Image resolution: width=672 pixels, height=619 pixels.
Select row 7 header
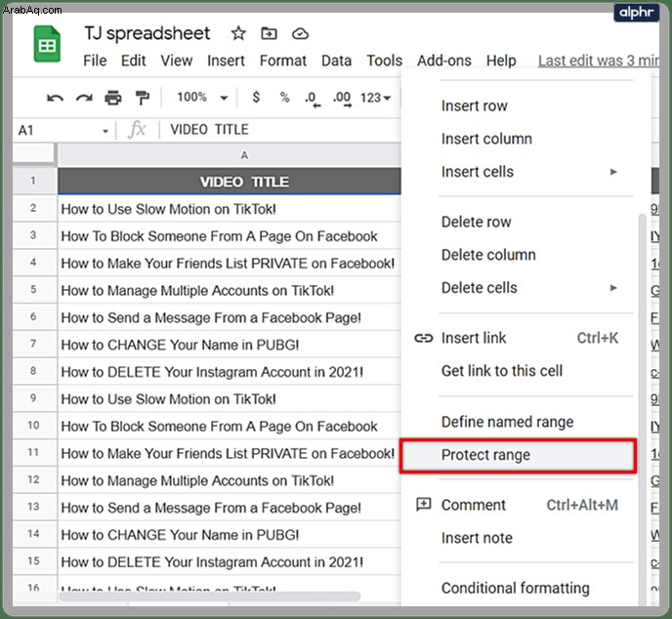point(34,344)
